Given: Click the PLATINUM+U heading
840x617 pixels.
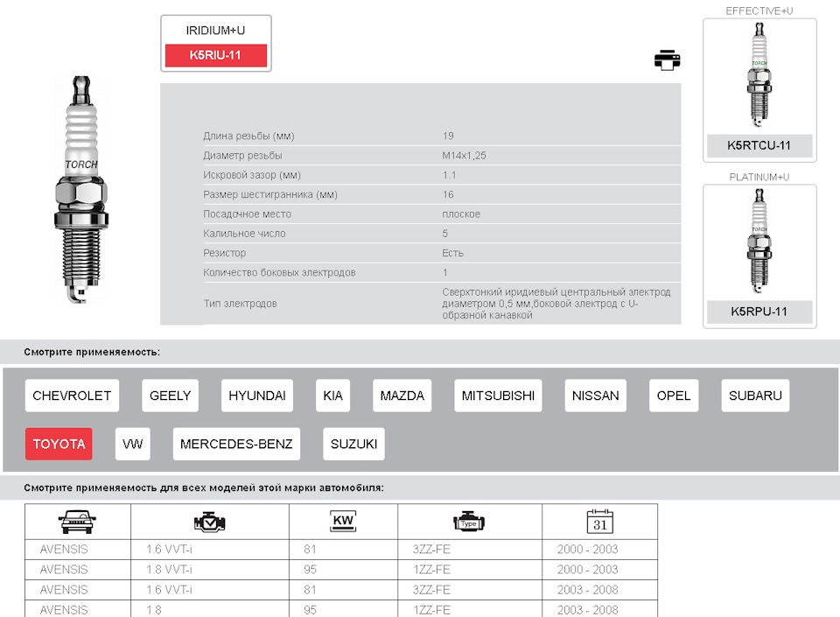Looking at the screenshot, I should [759, 177].
